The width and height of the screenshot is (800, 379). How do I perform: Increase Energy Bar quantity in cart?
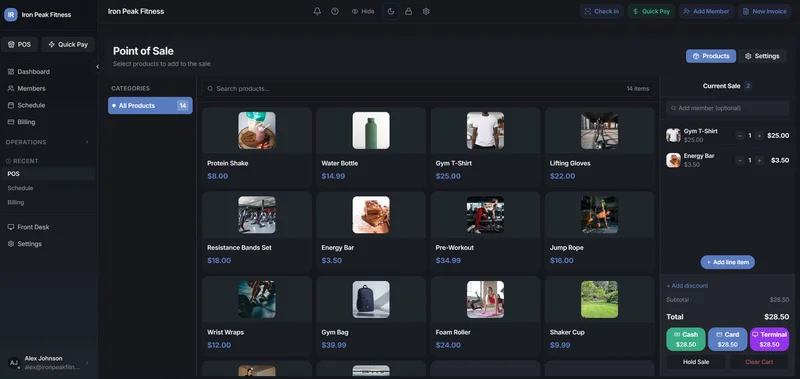[760, 161]
